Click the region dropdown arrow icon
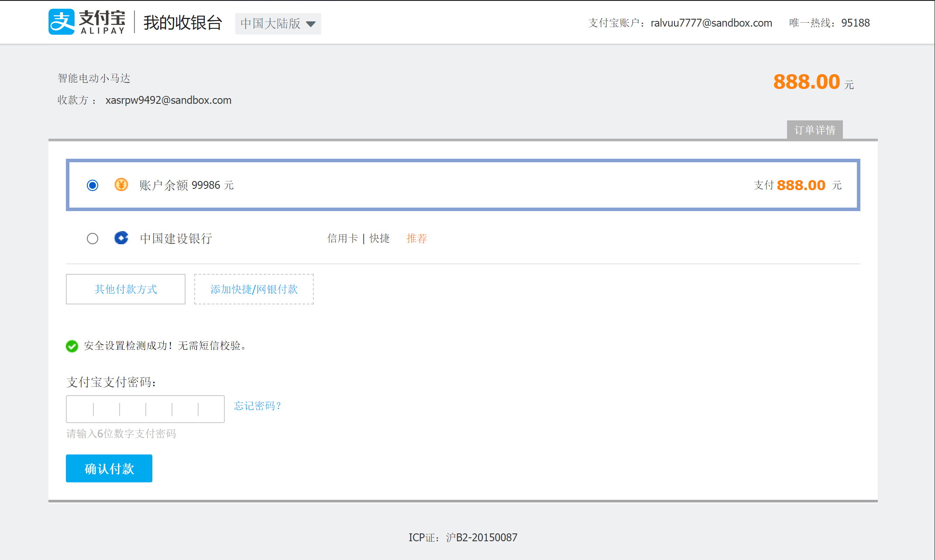 point(311,24)
